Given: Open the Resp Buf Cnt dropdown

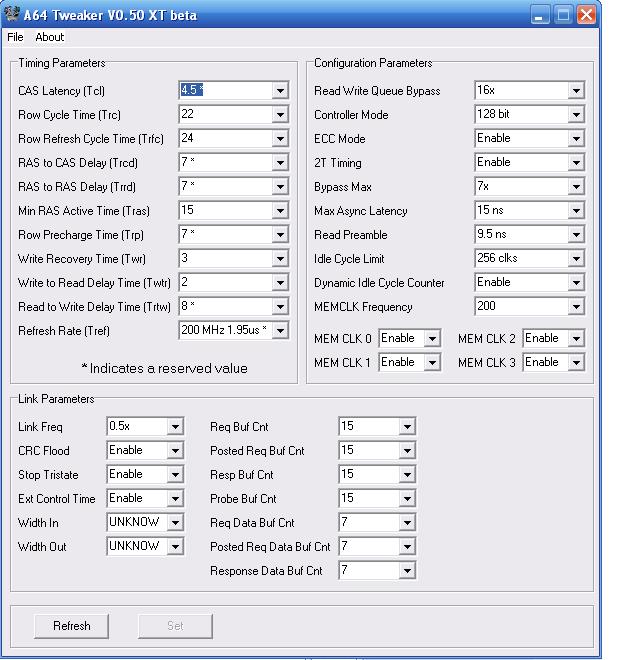Looking at the screenshot, I should pyautogui.click(x=407, y=475).
